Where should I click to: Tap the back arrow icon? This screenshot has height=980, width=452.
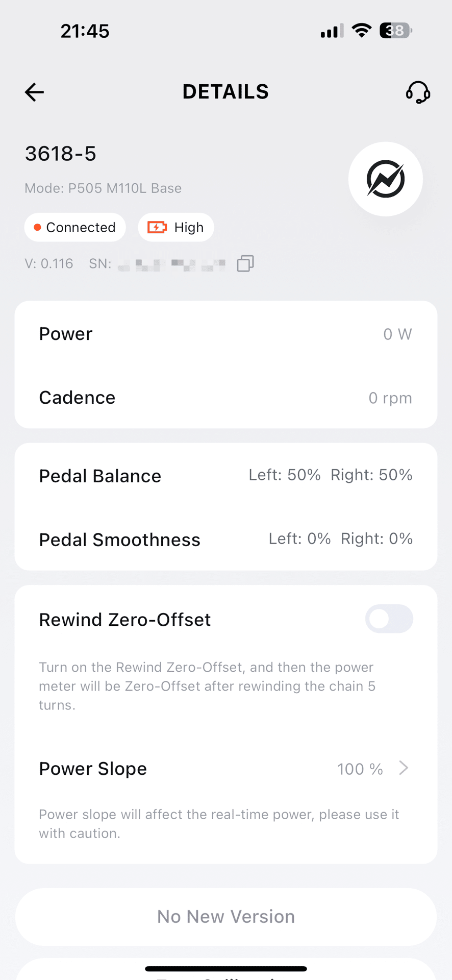tap(35, 92)
